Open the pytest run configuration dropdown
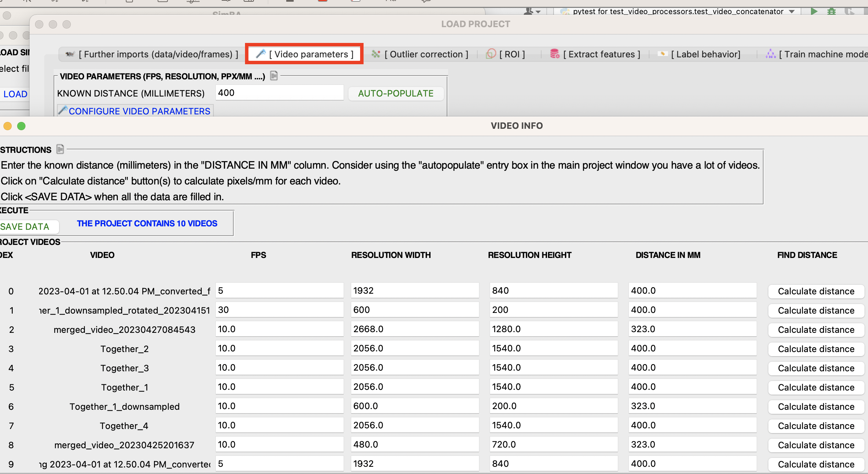 coord(792,11)
